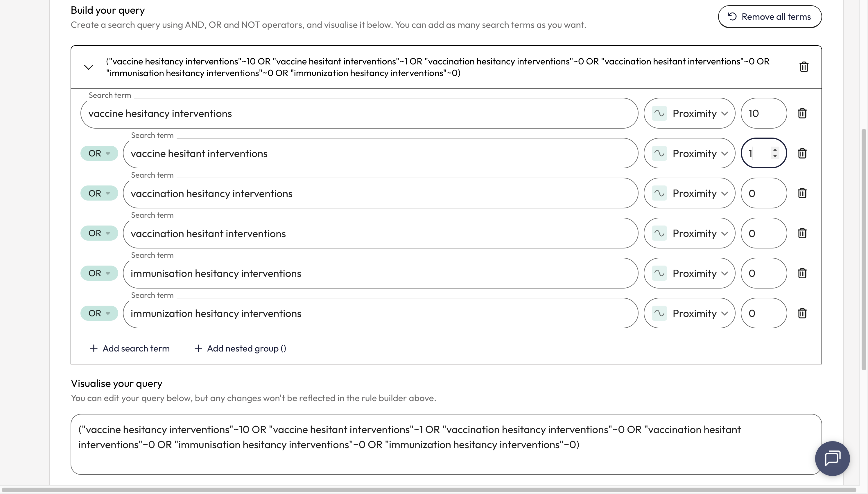This screenshot has height=494, width=868.
Task: Open Proximity dropdown for 'vaccination hesitancy interventions'
Action: click(x=689, y=193)
